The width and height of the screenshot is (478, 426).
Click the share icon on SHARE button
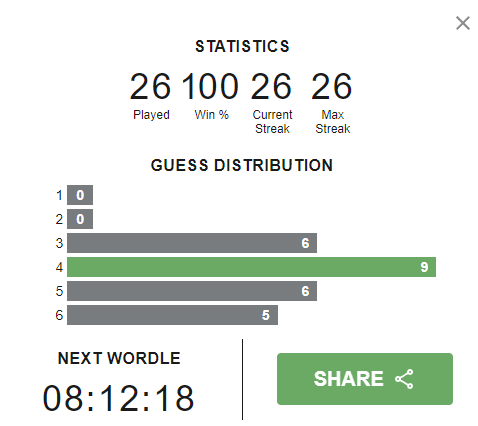404,379
